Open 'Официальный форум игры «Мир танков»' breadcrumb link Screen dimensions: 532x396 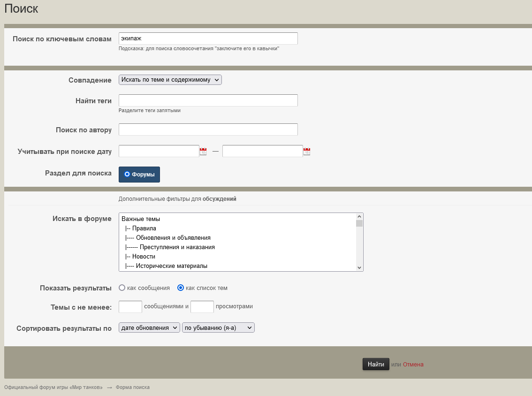53,388
